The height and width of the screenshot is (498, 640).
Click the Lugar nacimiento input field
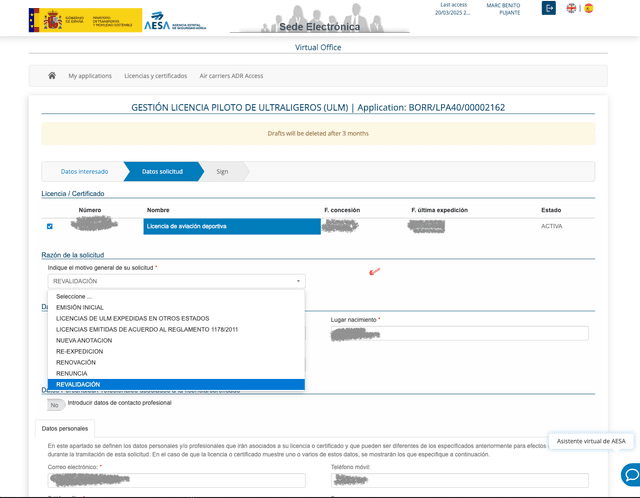click(x=459, y=333)
